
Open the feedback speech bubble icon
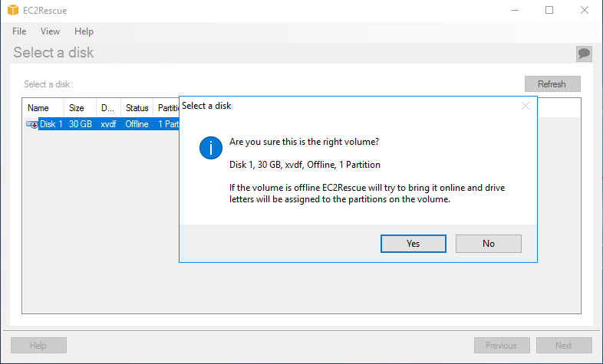click(584, 53)
